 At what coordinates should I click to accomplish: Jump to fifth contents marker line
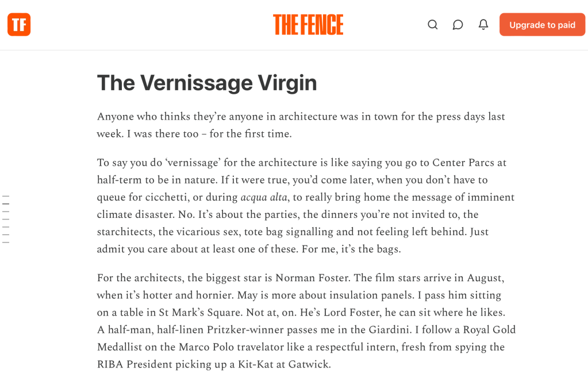[6, 227]
